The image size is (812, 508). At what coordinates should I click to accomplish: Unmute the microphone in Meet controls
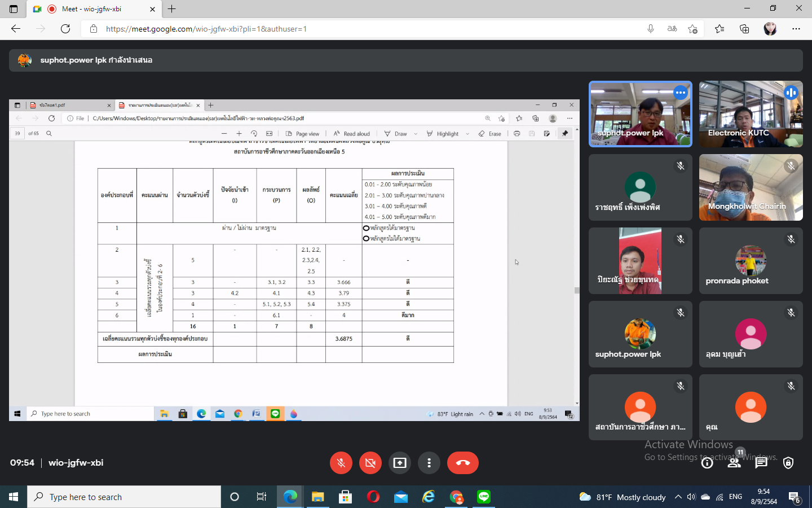coord(341,463)
